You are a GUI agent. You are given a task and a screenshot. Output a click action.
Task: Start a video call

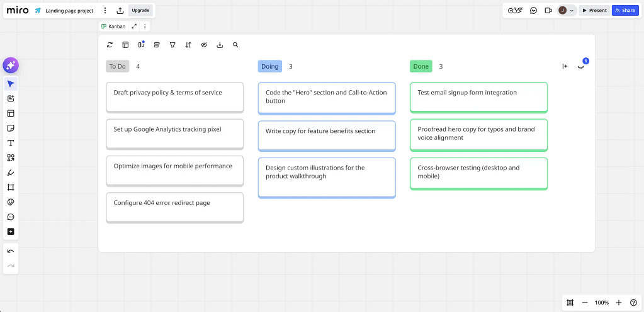click(548, 10)
